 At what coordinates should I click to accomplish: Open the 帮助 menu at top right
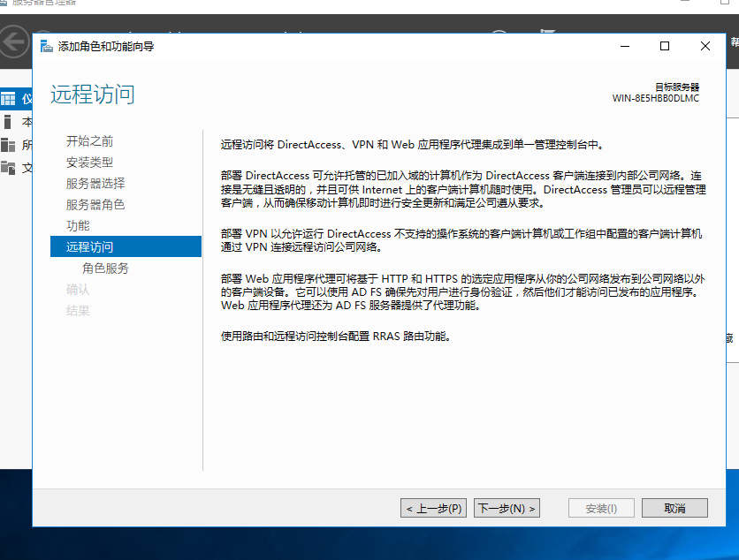(x=734, y=40)
